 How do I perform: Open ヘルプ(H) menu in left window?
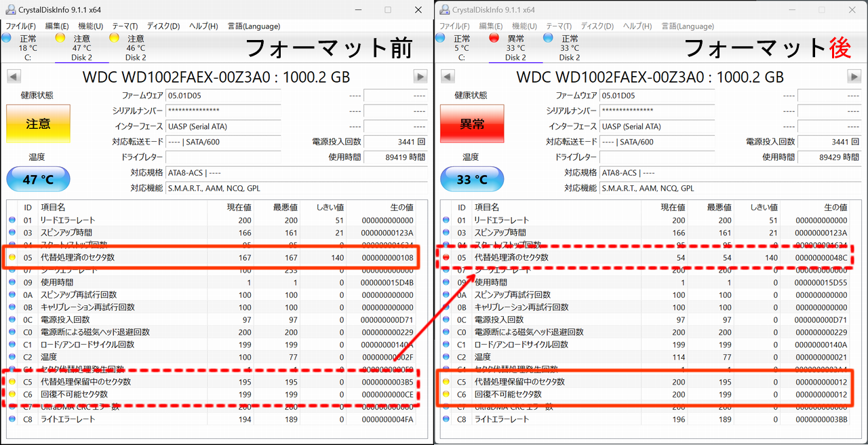pyautogui.click(x=203, y=26)
